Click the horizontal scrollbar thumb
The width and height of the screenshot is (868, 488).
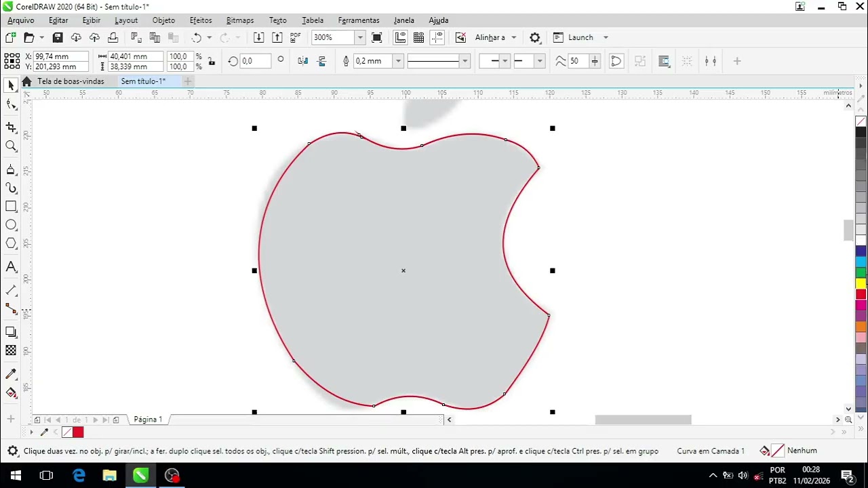pyautogui.click(x=643, y=420)
